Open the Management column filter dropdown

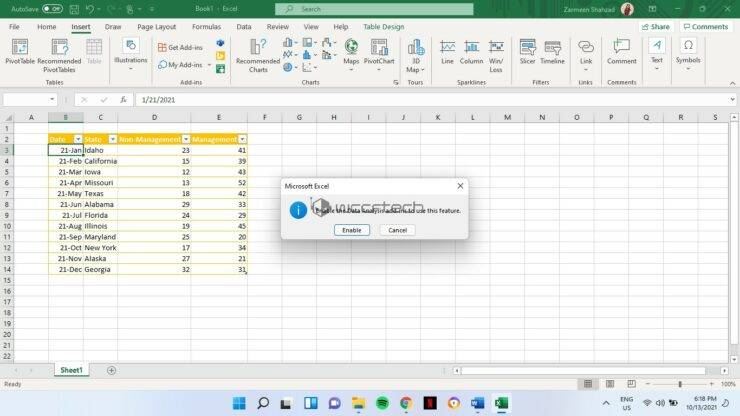[243, 139]
